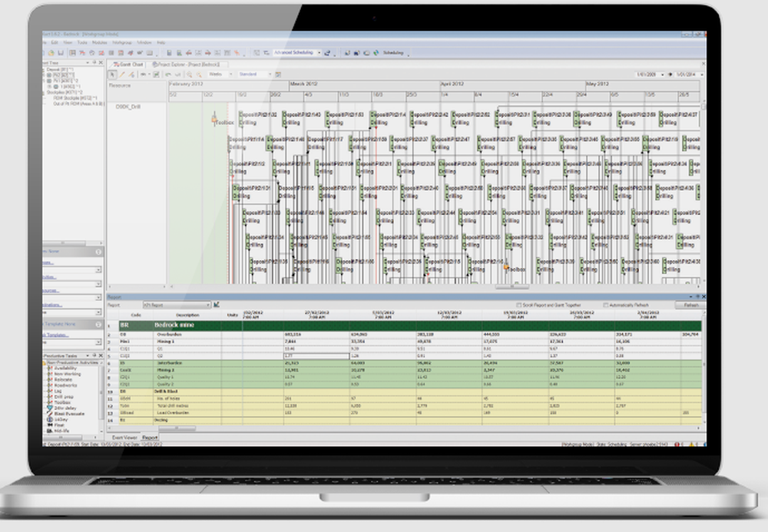Open the end date dropdown in Gantt header
768x532 pixels.
click(702, 74)
